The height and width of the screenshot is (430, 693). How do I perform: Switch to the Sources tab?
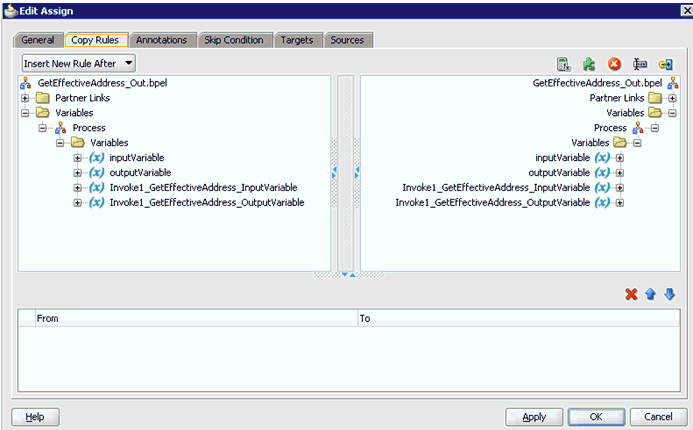(347, 40)
